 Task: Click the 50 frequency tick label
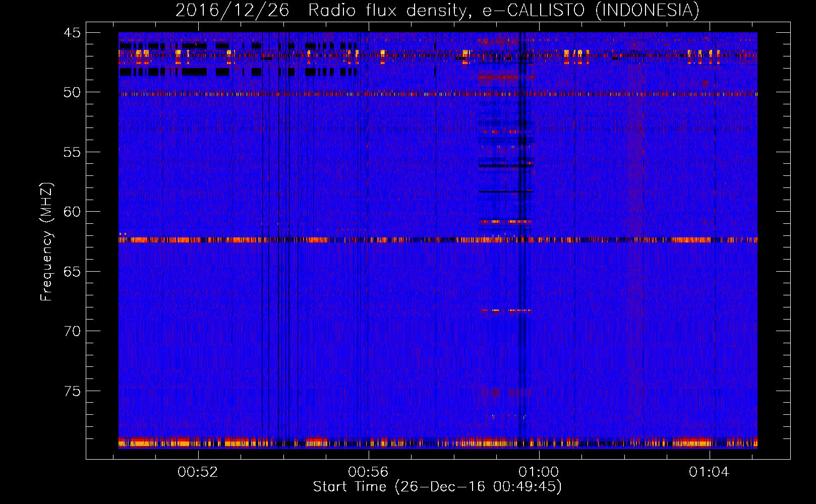[x=72, y=92]
